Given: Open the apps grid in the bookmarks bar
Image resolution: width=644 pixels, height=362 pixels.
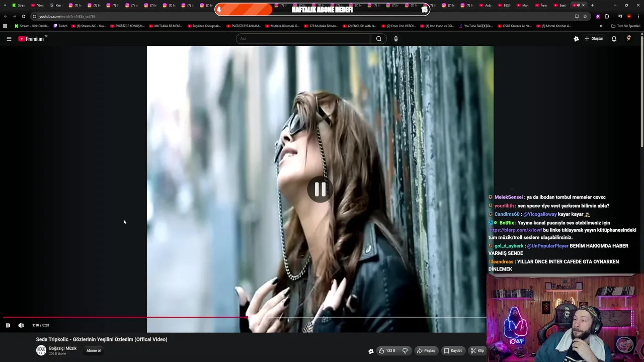Looking at the screenshot, I should click(5, 26).
